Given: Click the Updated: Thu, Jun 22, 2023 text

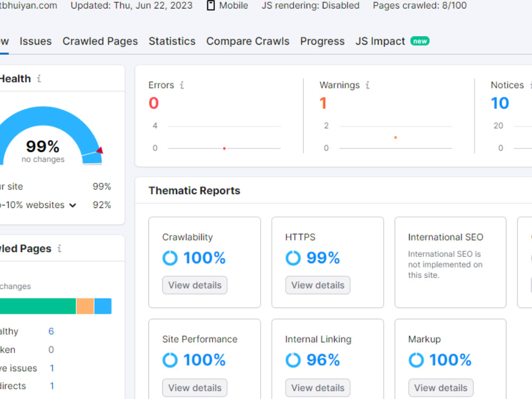Looking at the screenshot, I should click(131, 5).
